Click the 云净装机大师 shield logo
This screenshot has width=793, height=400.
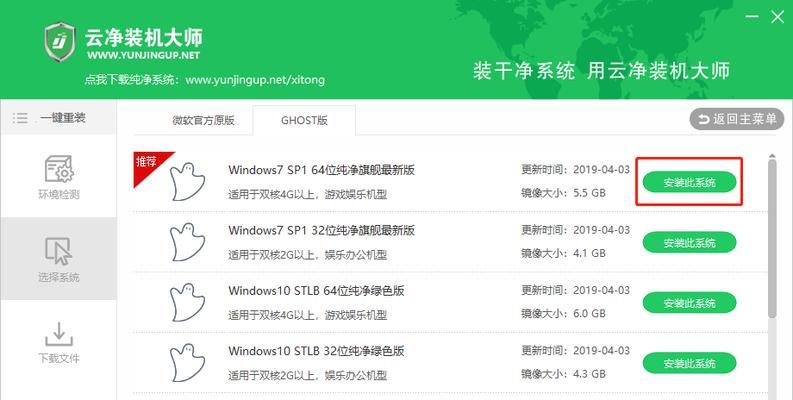[60, 43]
